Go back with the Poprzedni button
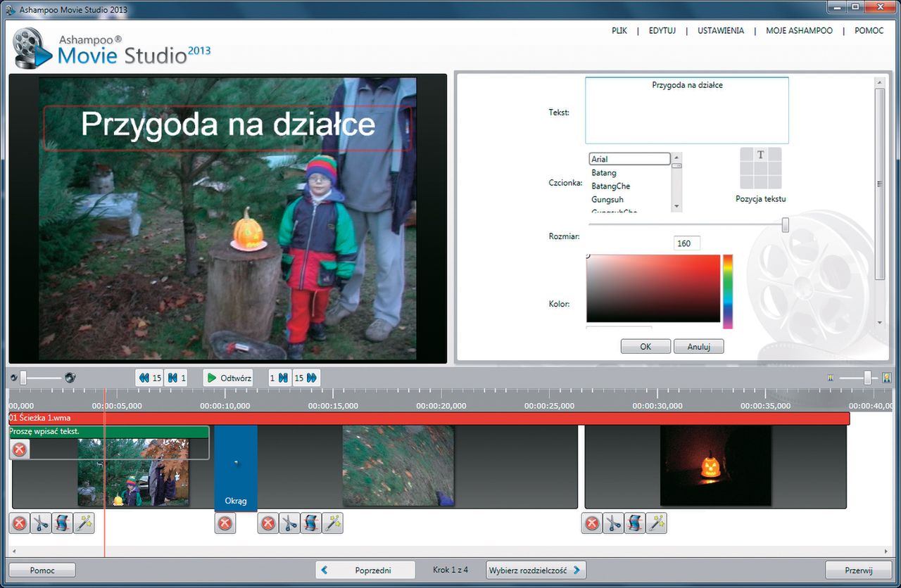The width and height of the screenshot is (901, 588). [x=365, y=570]
